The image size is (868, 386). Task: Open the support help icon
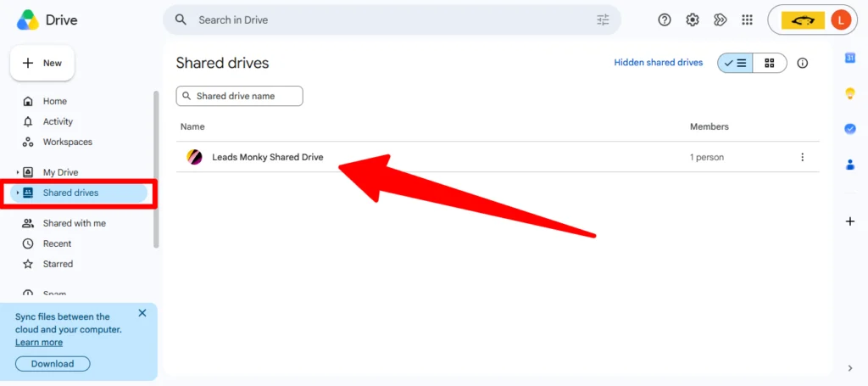(x=665, y=20)
